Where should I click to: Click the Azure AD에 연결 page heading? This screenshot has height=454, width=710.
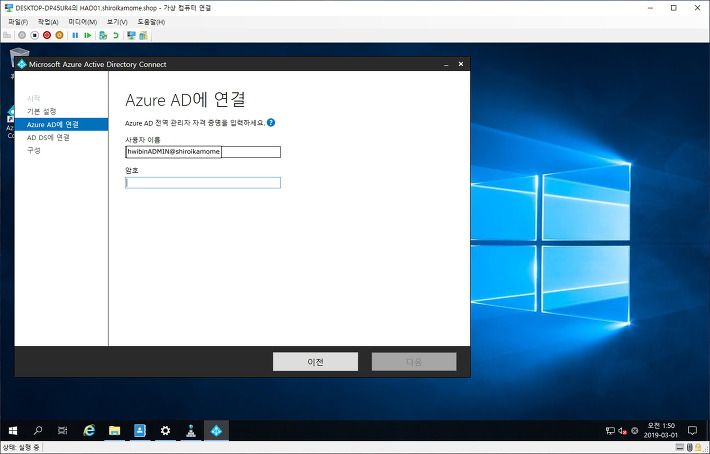(x=185, y=100)
